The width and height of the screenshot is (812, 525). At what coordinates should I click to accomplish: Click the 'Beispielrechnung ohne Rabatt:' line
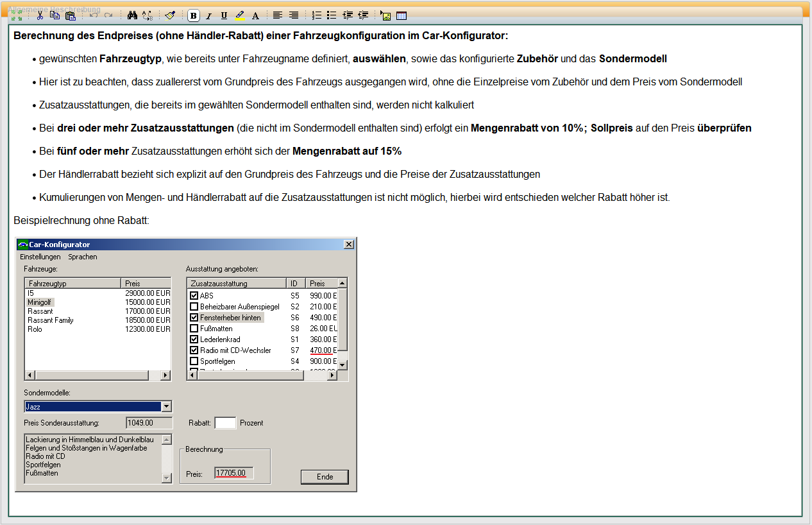81,220
